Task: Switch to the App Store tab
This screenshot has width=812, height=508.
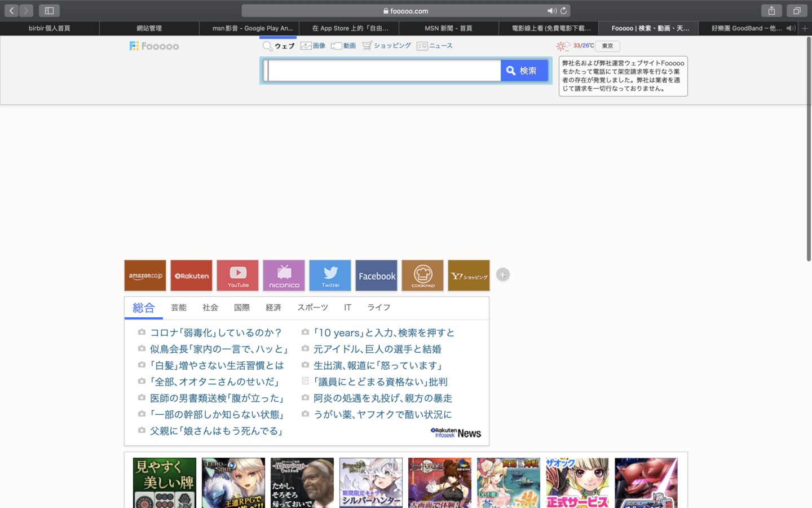Action: pos(349,28)
